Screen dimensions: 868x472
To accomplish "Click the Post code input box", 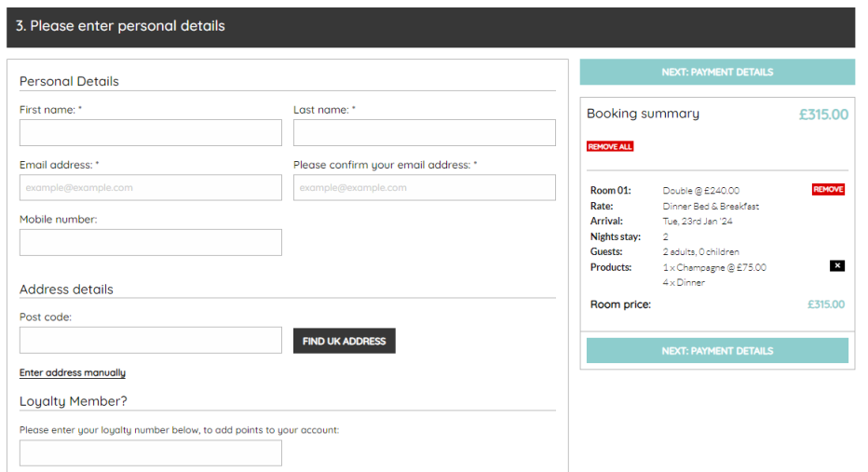I will (150, 341).
